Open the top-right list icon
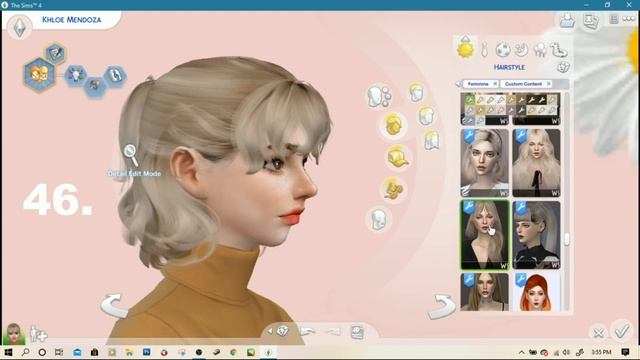The image size is (640, 360). coord(613,19)
